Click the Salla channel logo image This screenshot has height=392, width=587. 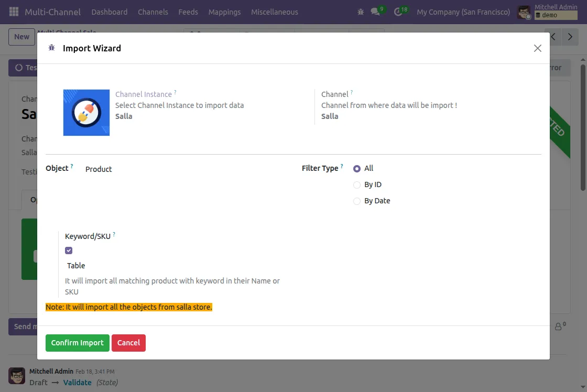pos(86,112)
